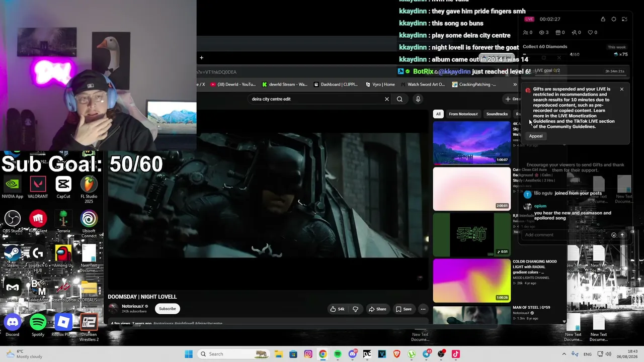Open Logitech G HUB desktop icon
This screenshot has height=362, width=644.
click(38, 258)
